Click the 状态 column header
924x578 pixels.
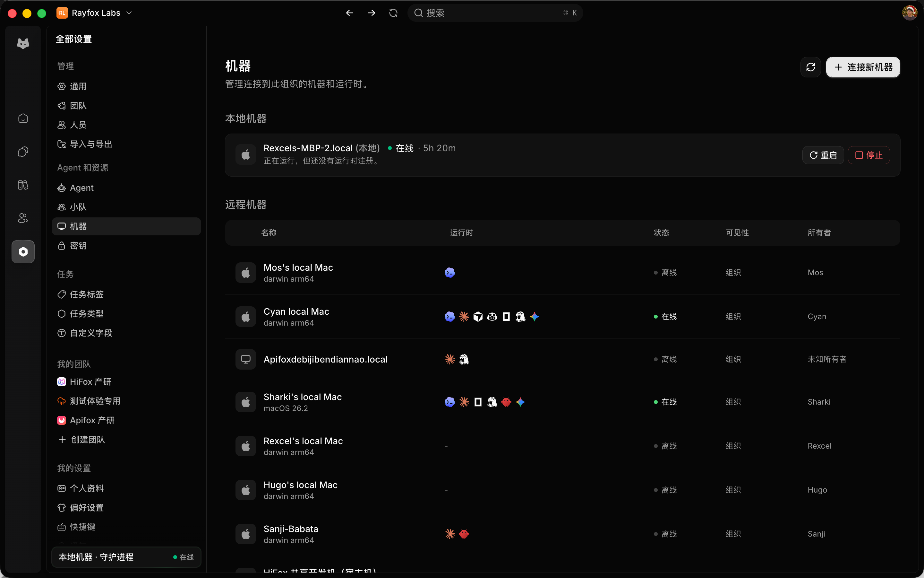[x=661, y=233]
